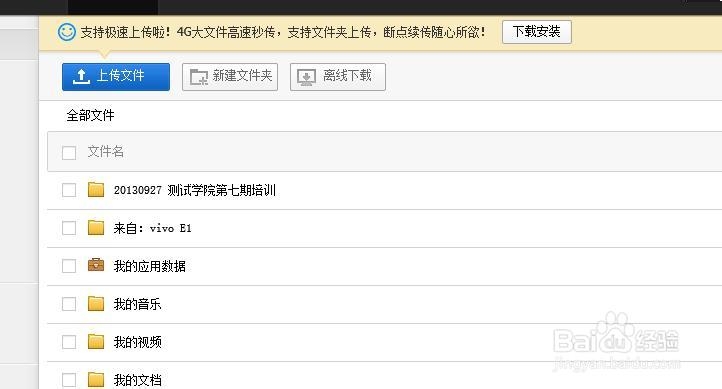The image size is (722, 389).
Task: Click 下载安装 in the yellow banner
Action: (536, 32)
